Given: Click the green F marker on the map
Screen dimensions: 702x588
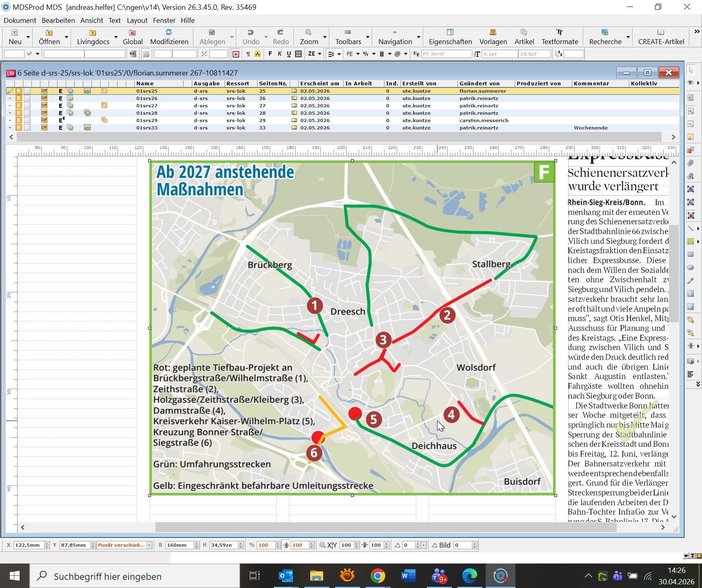Looking at the screenshot, I should (544, 172).
